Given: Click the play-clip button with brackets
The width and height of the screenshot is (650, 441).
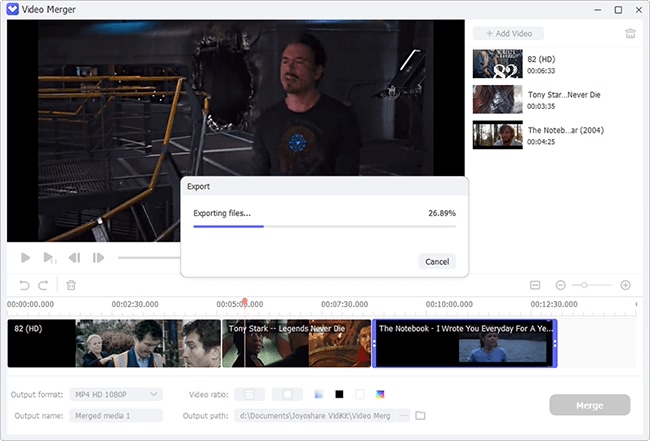Looking at the screenshot, I should pos(49,258).
